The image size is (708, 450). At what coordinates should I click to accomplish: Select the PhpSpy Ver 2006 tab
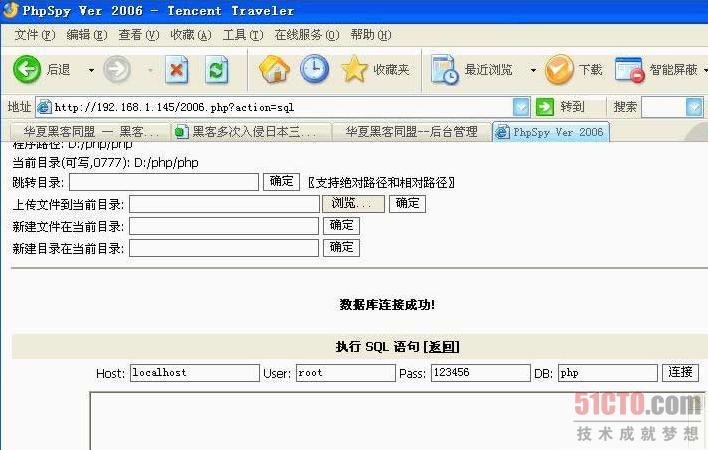click(x=551, y=132)
